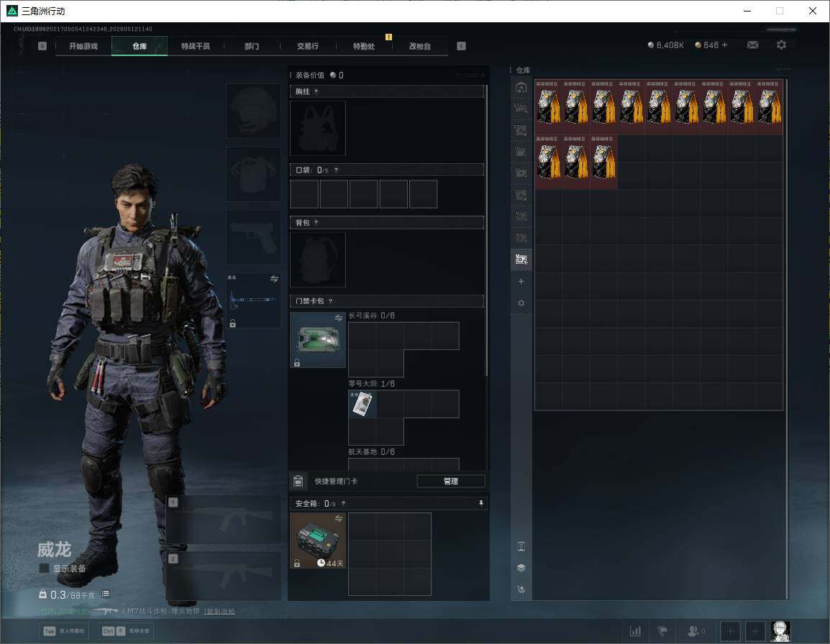Select the safe box item with 44天
Viewport: 830px width, 644px height.
click(x=318, y=540)
